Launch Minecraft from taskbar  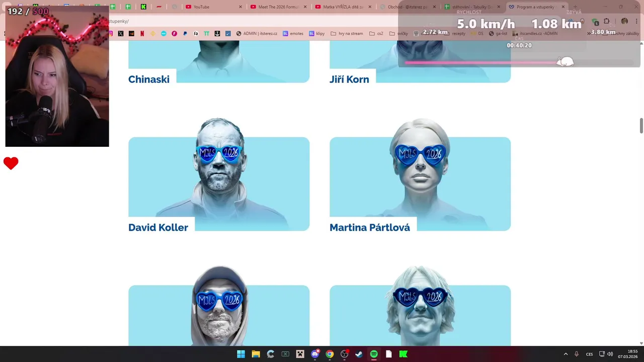300,354
